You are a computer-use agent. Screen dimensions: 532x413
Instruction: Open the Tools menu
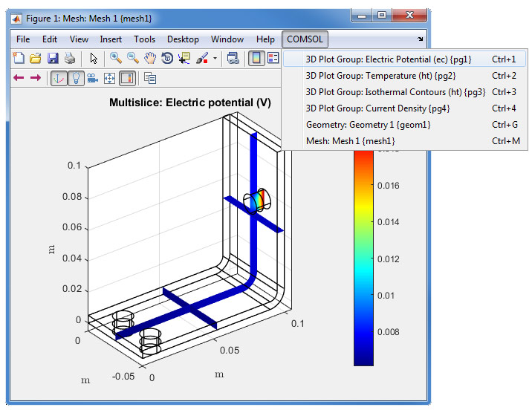(x=144, y=39)
